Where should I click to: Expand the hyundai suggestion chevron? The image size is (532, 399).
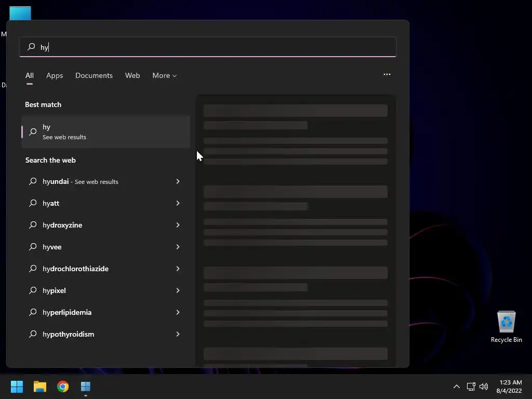(x=178, y=181)
